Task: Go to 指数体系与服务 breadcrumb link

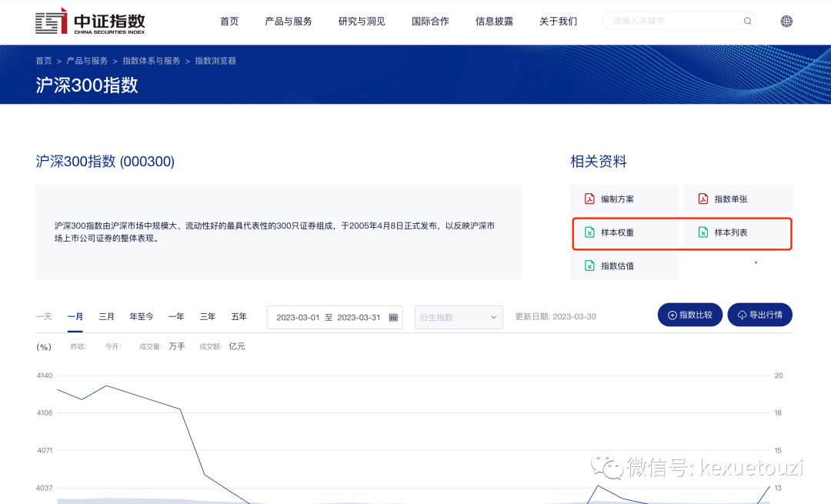Action: (x=152, y=61)
